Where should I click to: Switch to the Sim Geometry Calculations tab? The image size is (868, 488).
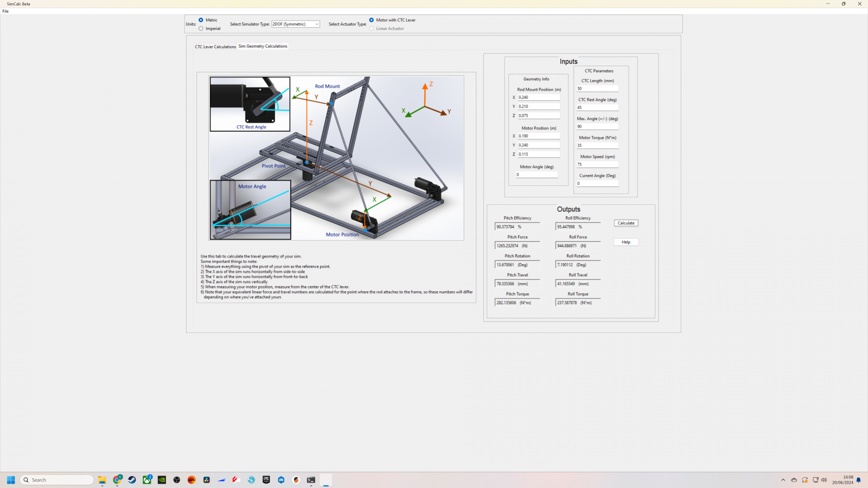(263, 46)
